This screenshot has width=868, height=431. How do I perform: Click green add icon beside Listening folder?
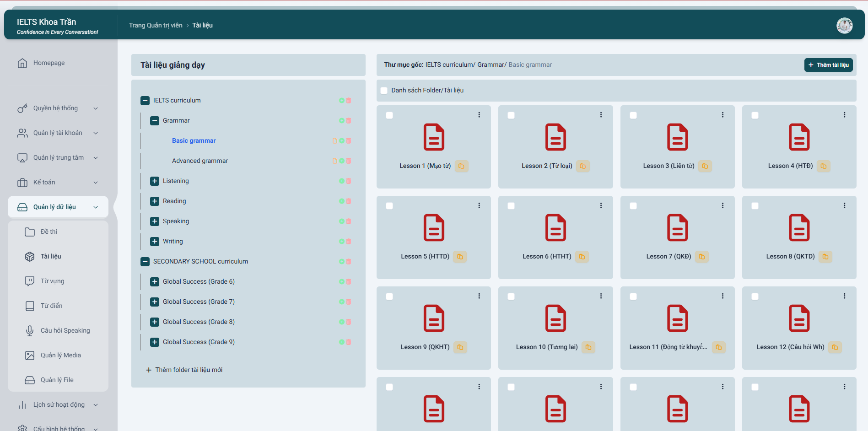[342, 181]
